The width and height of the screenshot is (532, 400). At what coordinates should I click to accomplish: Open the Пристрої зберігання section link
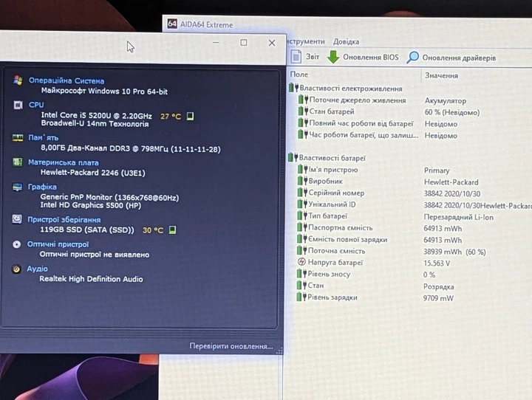(x=64, y=220)
